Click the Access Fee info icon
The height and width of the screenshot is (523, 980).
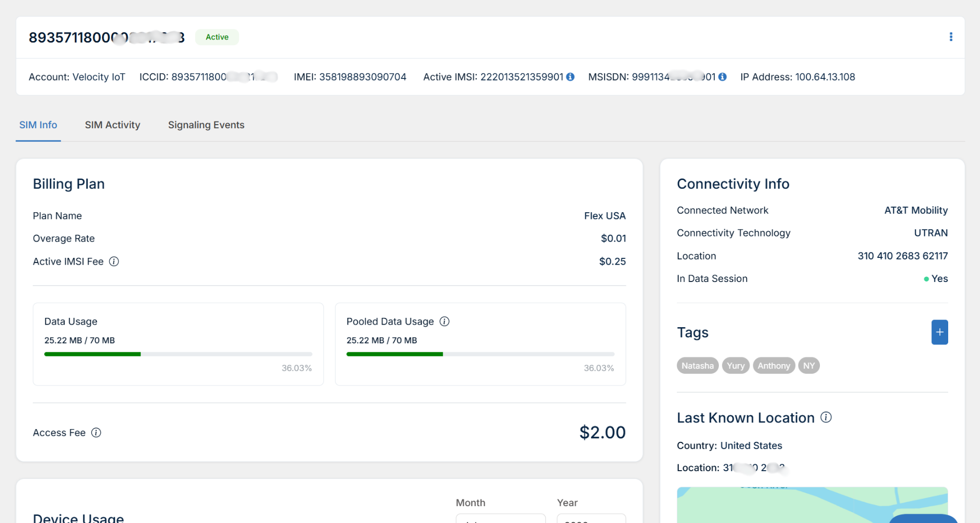pos(96,433)
